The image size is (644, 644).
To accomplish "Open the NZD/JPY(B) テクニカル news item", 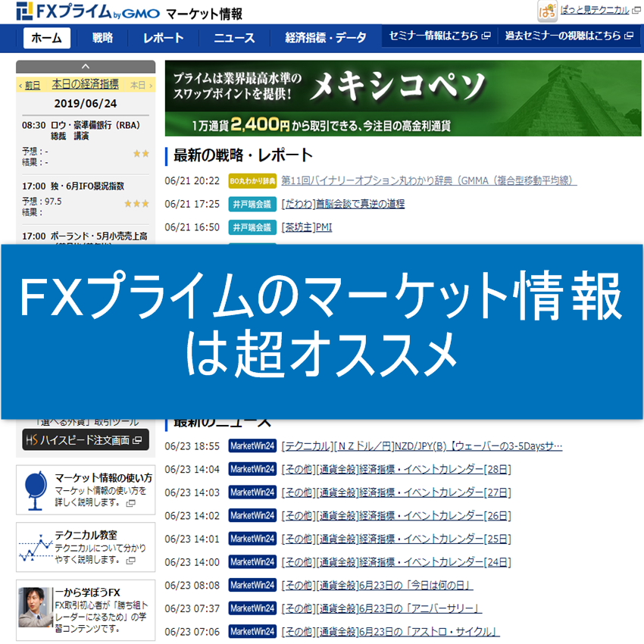I will [422, 446].
